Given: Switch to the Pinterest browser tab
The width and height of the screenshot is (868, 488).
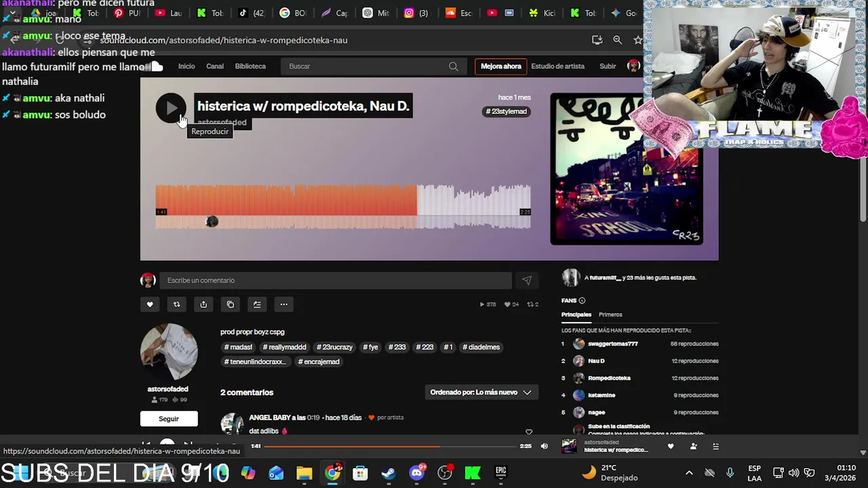Looking at the screenshot, I should point(126,13).
